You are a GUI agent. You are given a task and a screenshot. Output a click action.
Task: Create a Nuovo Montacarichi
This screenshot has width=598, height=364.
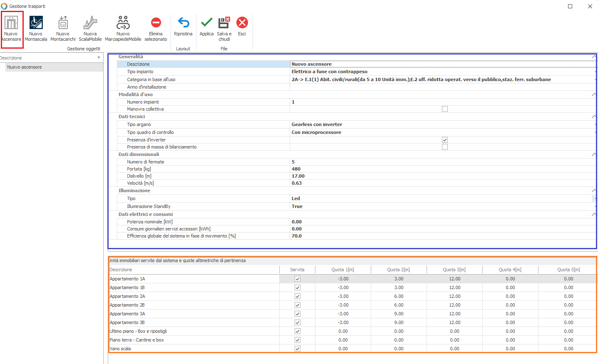pyautogui.click(x=63, y=23)
